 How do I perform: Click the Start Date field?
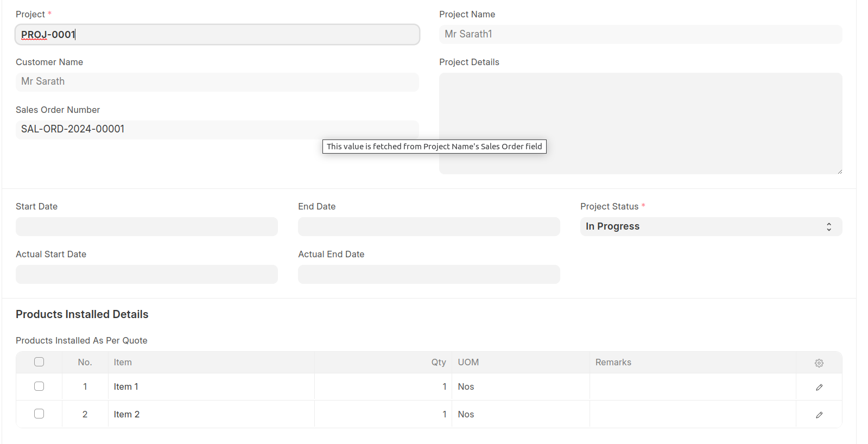coord(147,227)
